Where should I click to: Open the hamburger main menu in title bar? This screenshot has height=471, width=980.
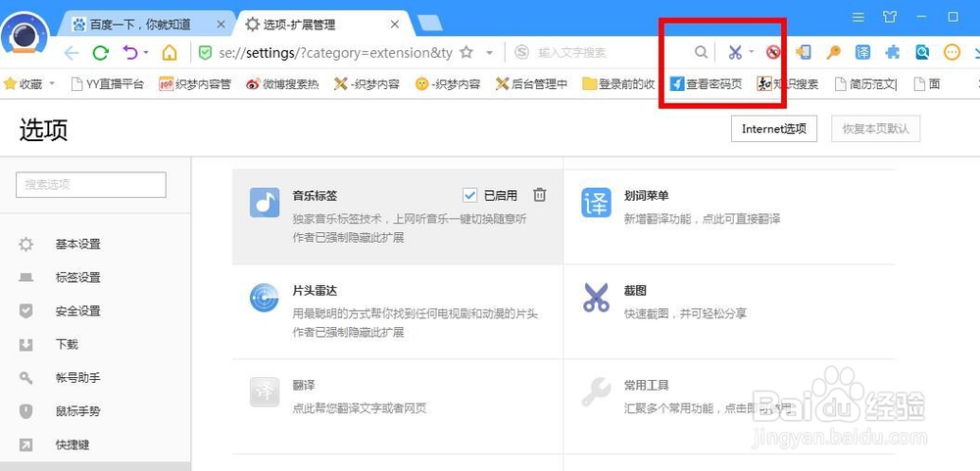(x=858, y=18)
